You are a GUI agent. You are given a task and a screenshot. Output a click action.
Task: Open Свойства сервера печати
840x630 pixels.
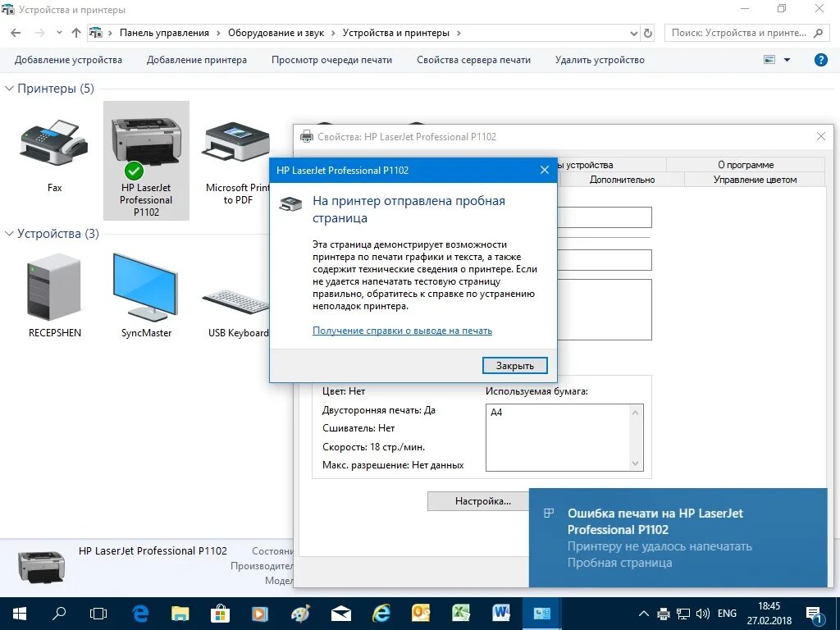[x=473, y=60]
